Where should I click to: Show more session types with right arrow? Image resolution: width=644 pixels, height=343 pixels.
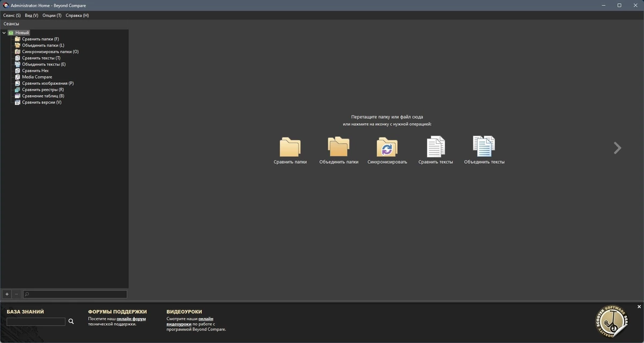click(x=617, y=148)
